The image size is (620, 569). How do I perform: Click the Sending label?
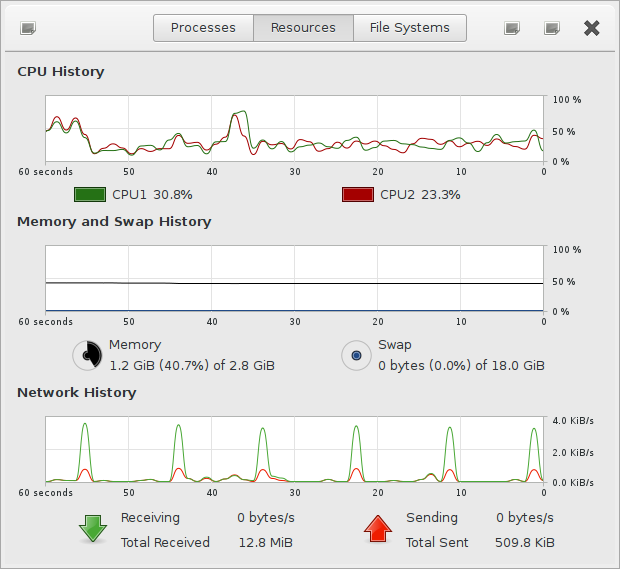(432, 518)
